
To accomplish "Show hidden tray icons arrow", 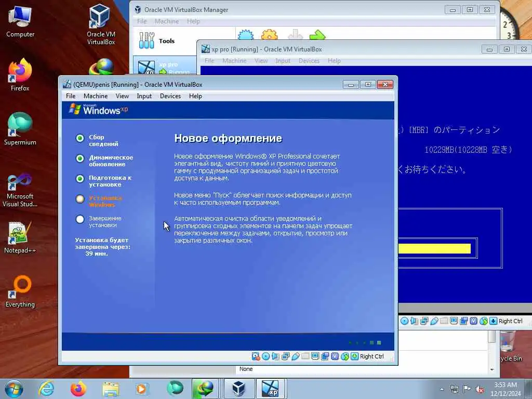I will pos(442,390).
